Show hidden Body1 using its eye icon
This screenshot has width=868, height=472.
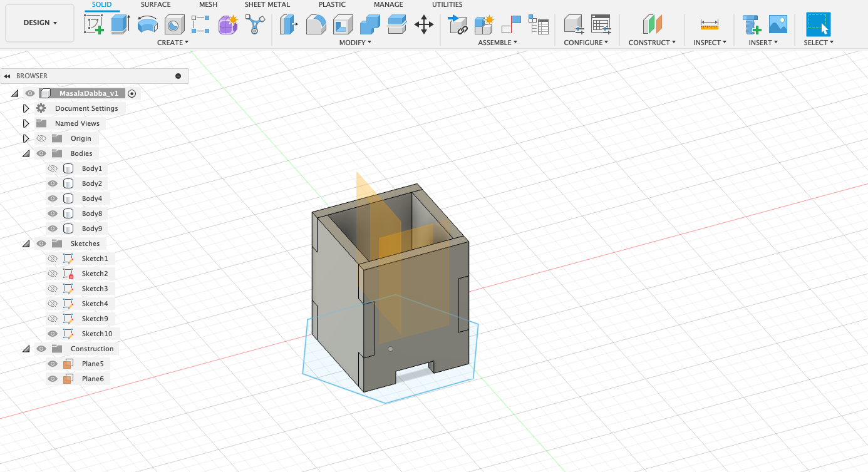pyautogui.click(x=53, y=168)
